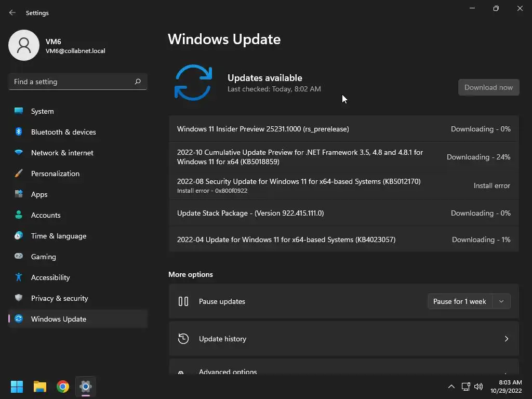Open System settings
532x399 pixels.
click(x=78, y=111)
